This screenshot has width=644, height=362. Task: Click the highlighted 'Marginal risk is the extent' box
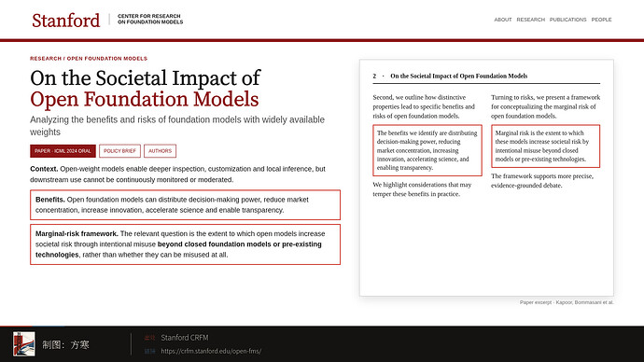pos(545,146)
